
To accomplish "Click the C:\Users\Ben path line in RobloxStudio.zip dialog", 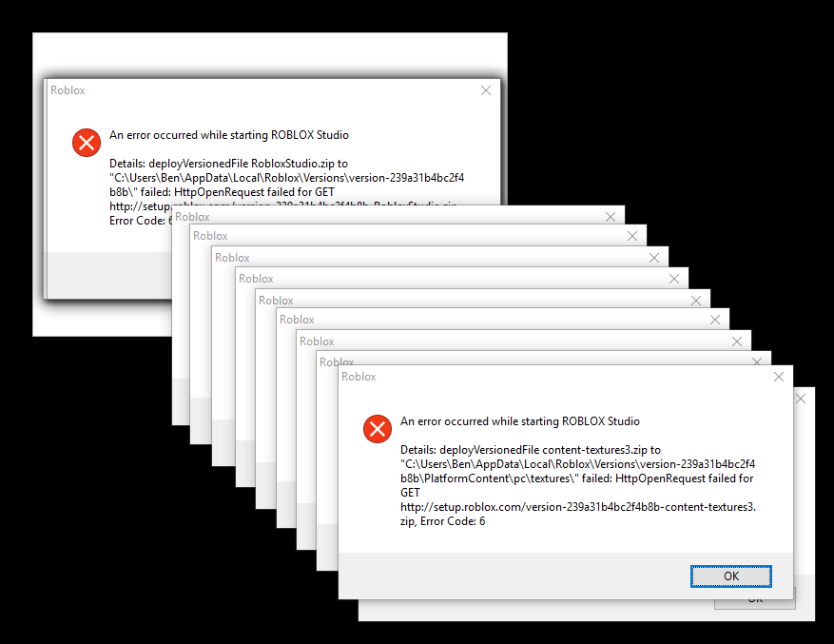I will [286, 178].
